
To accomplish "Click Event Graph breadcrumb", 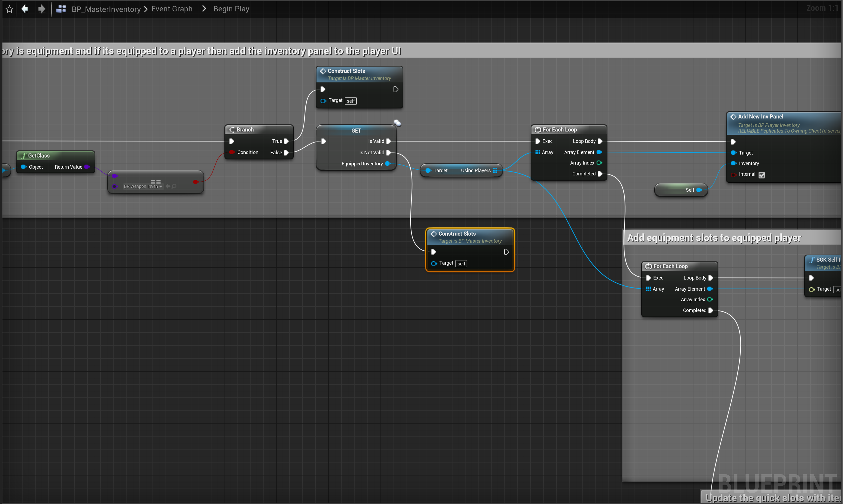I will (172, 9).
